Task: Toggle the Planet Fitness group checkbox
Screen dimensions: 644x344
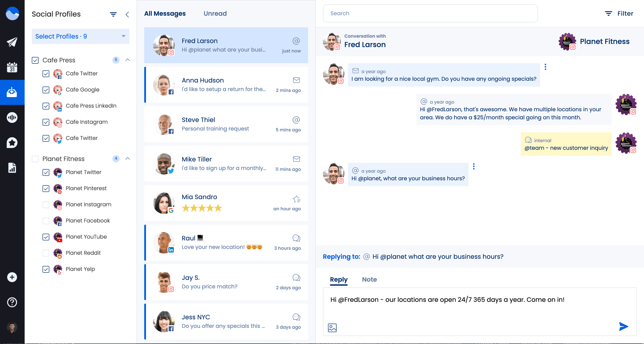Action: click(35, 159)
